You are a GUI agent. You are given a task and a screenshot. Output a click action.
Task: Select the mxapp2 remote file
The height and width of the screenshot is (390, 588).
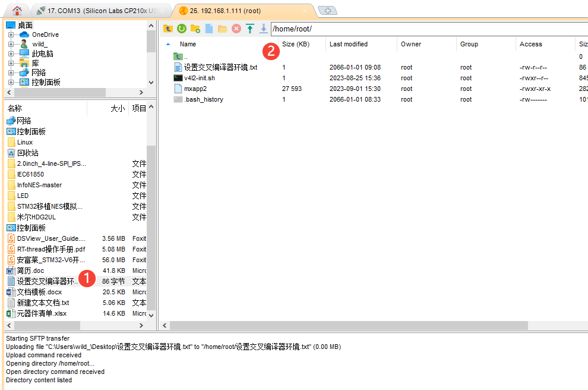[195, 89]
